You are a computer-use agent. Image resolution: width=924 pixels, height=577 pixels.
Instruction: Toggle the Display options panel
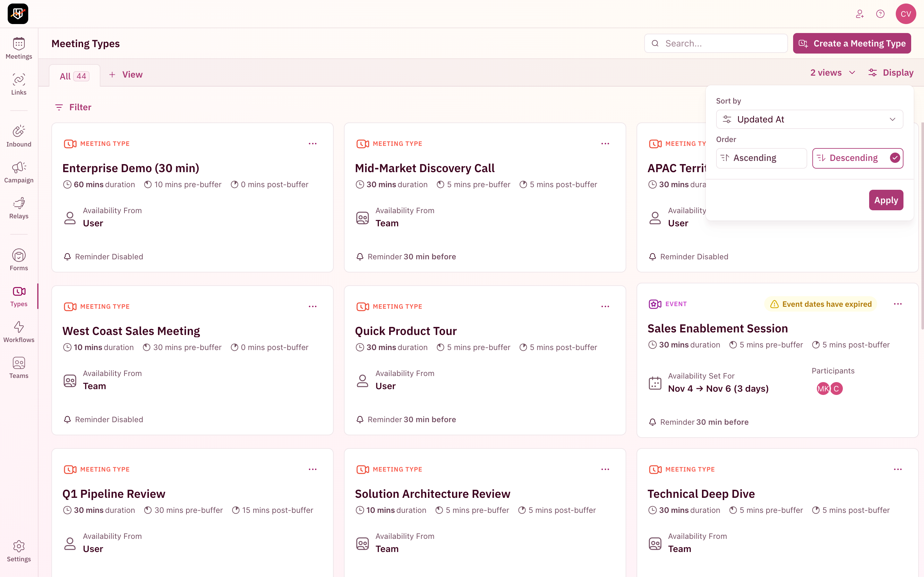891,72
